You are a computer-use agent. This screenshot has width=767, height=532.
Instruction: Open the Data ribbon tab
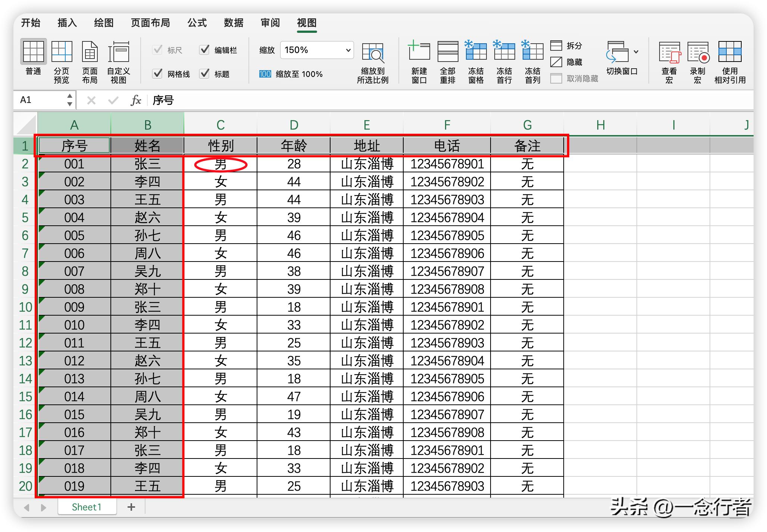click(x=234, y=23)
